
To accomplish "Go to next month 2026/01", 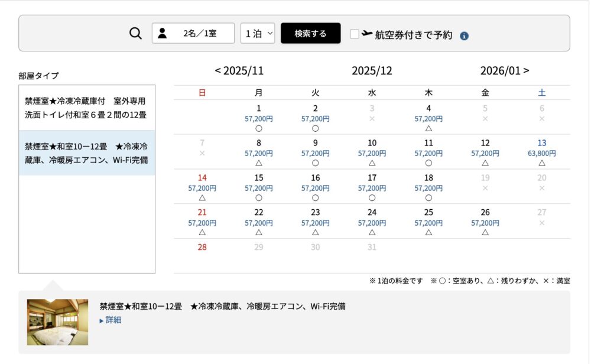I will click(x=505, y=71).
